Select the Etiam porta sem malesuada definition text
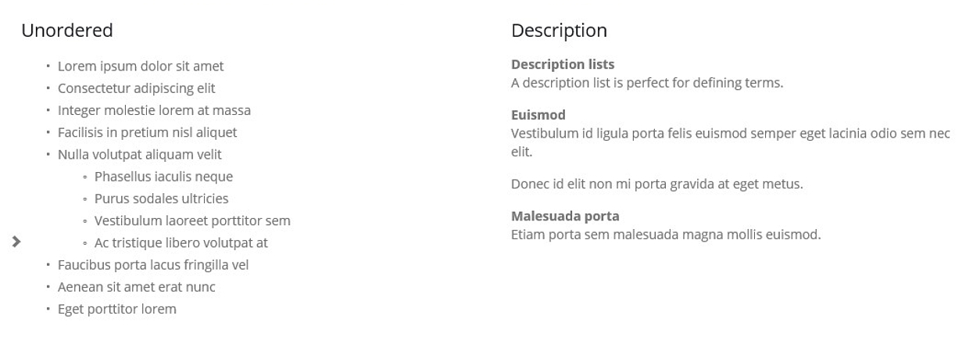980x344 pixels. click(666, 234)
